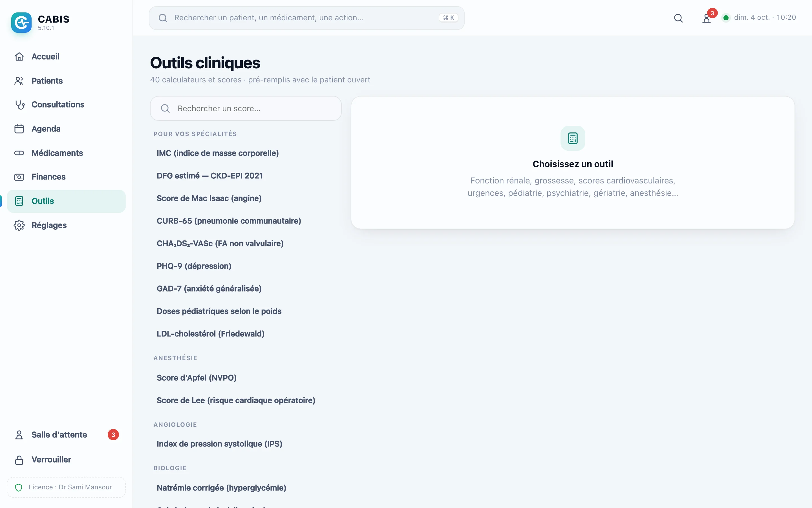Click the Patients people icon
This screenshot has width=812, height=508.
pyautogui.click(x=19, y=81)
